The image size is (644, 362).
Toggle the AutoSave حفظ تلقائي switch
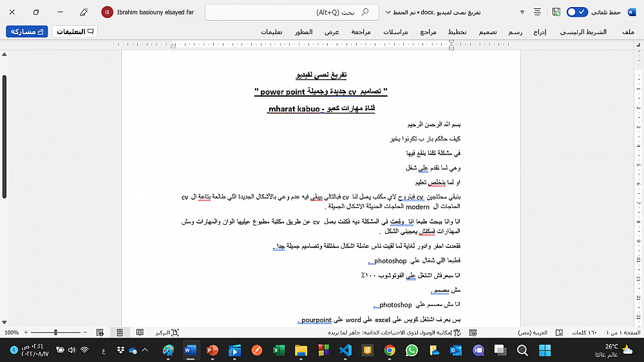[x=576, y=12]
